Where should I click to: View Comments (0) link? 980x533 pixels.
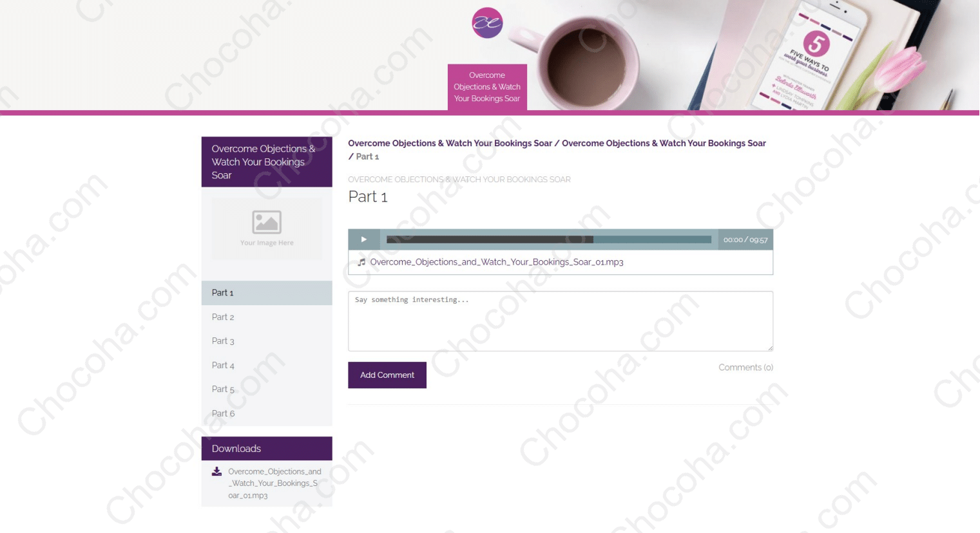click(745, 368)
